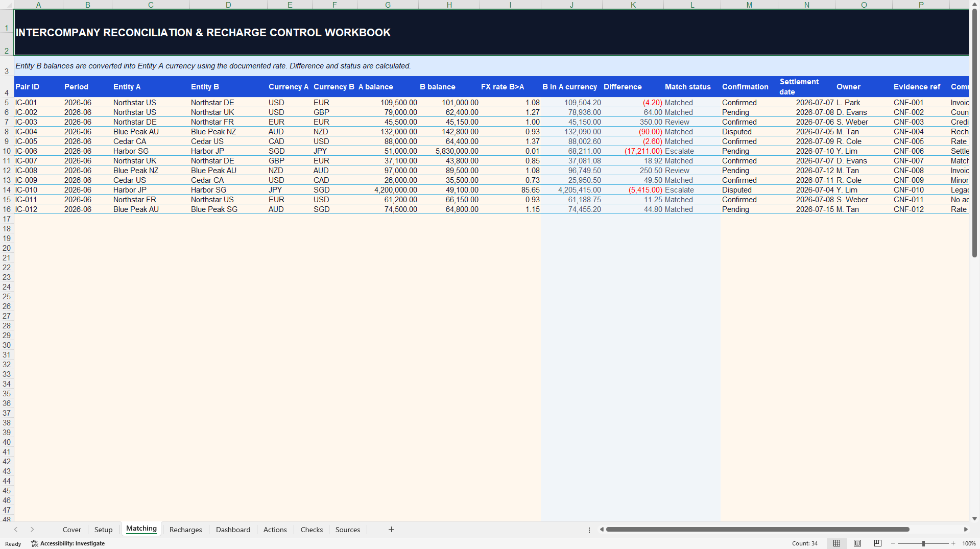Click the Settlement date header cell
This screenshot has height=549, width=980.
point(806,87)
